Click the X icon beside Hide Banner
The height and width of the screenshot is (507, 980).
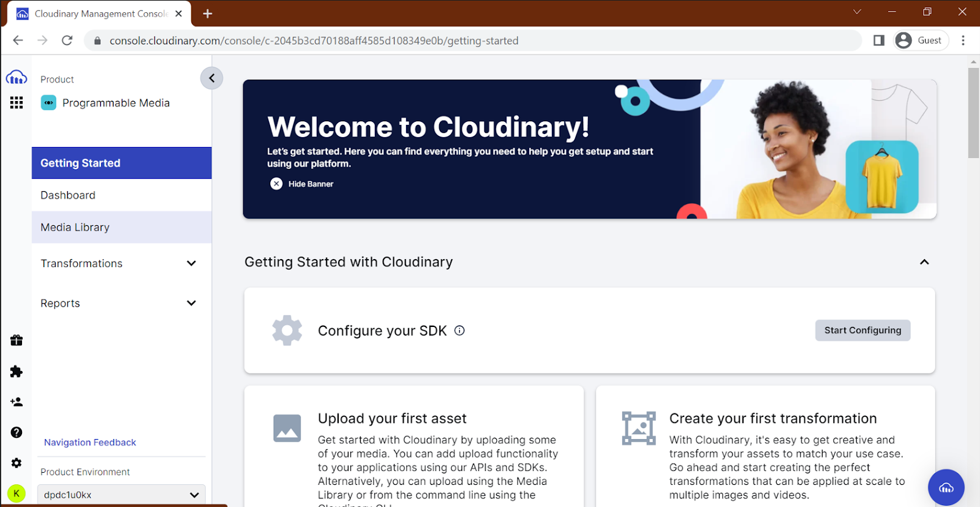click(x=276, y=184)
